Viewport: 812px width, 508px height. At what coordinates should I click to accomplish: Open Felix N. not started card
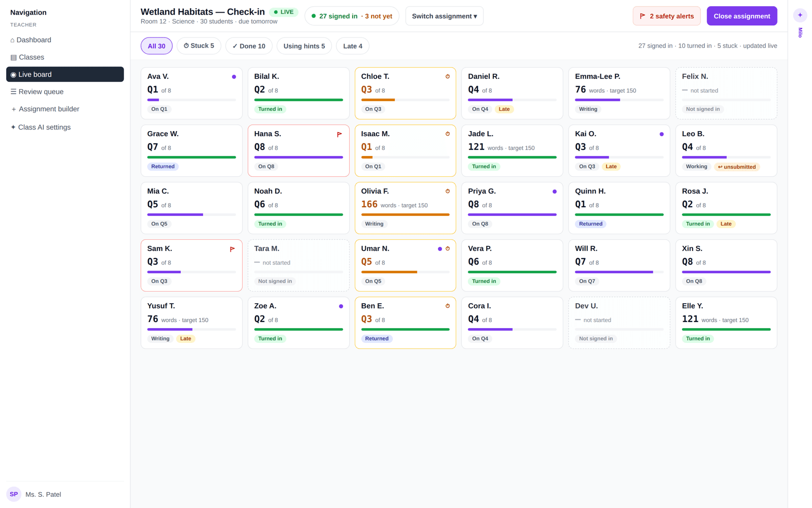pyautogui.click(x=726, y=93)
